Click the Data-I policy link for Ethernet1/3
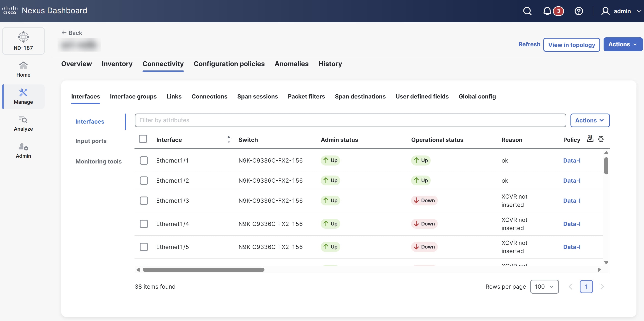Viewport: 644px width, 321px height. click(x=572, y=201)
